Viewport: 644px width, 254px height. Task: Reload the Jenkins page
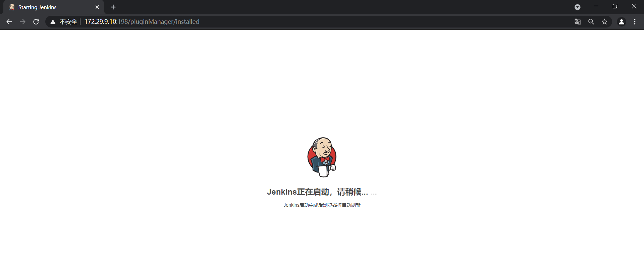click(x=36, y=22)
